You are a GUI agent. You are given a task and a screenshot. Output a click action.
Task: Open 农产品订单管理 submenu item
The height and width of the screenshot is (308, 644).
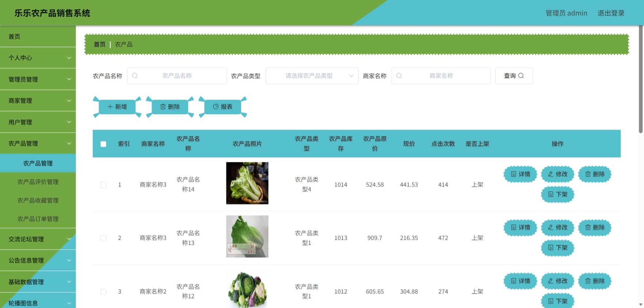point(38,219)
